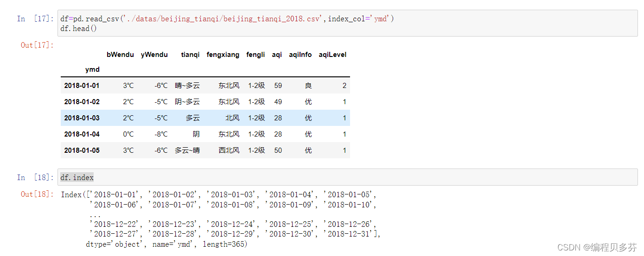Click the tianqi column header
Screen dimensions: 644x256
(x=190, y=55)
